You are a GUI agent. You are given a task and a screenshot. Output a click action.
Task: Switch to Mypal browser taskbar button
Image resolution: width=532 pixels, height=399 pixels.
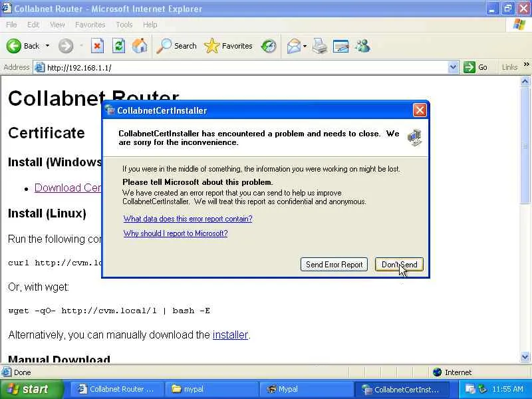pyautogui.click(x=307, y=389)
